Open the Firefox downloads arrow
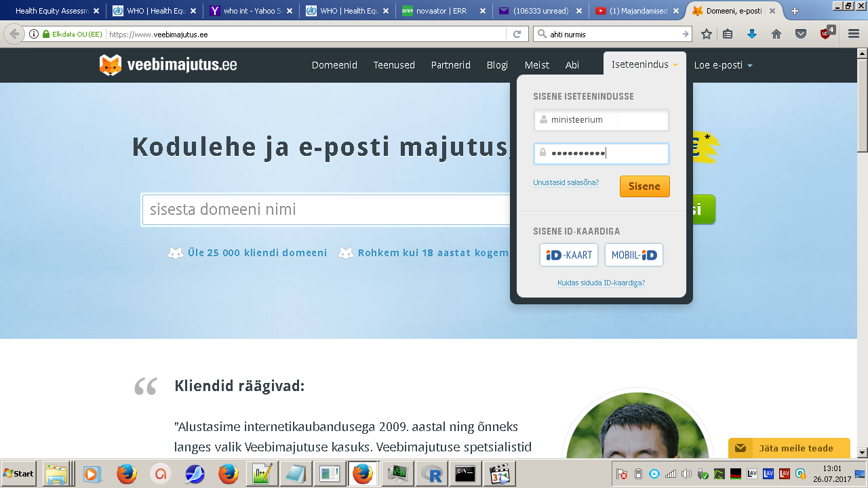868x488 pixels. click(751, 34)
